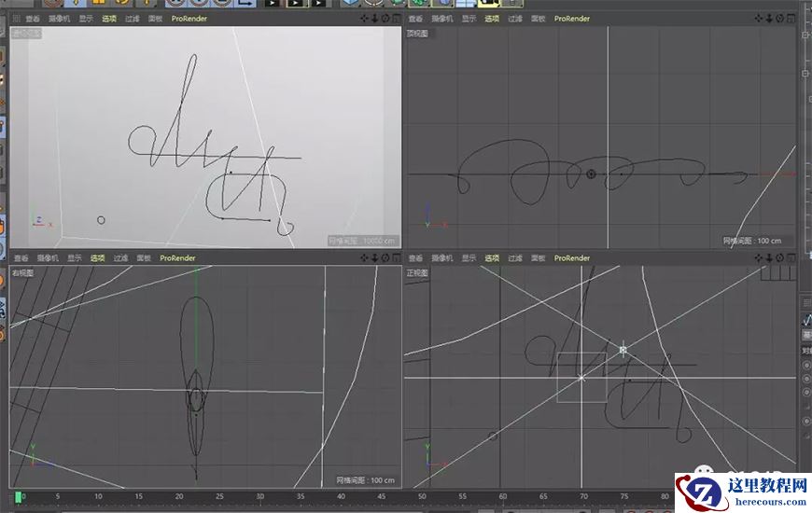Open ProRender menu in the perspective viewport
Viewport: 812px width, 513px height.
coord(189,19)
